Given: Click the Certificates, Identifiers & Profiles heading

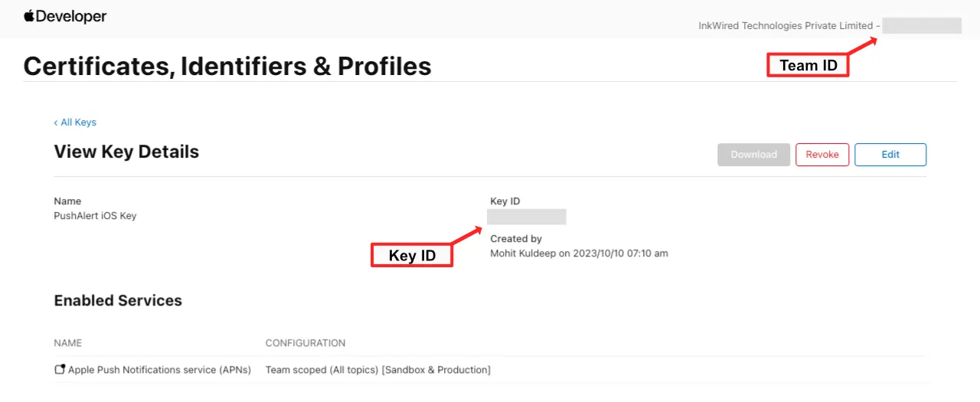Looking at the screenshot, I should (x=227, y=67).
